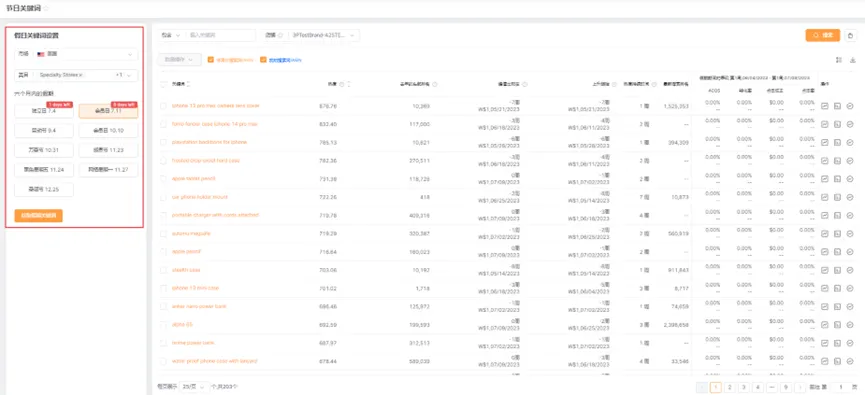This screenshot has width=865, height=395.
Task: Remove the Specialty Stores tag via its x
Action: [81, 75]
